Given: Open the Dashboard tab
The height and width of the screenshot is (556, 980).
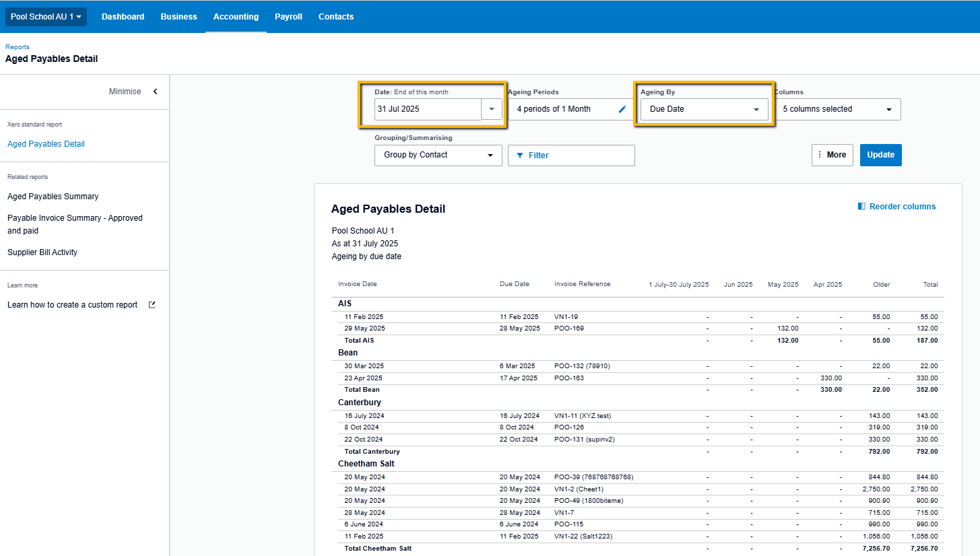Looking at the screenshot, I should (x=123, y=17).
